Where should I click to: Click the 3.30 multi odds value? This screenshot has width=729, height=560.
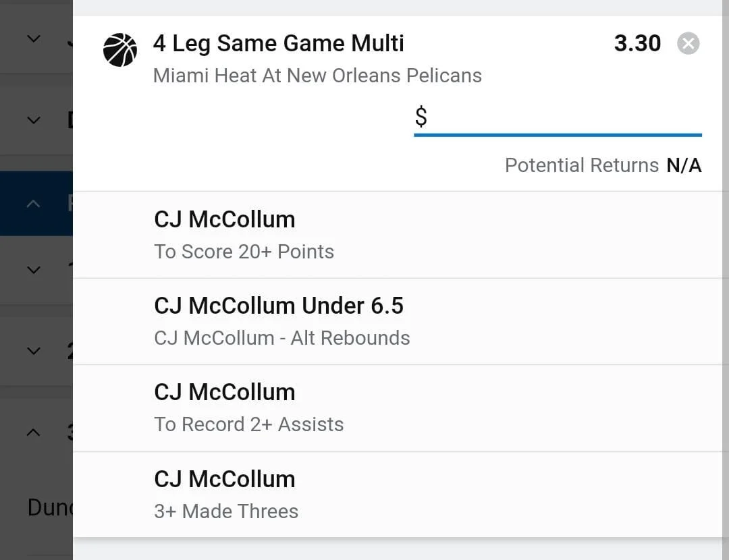coord(637,44)
